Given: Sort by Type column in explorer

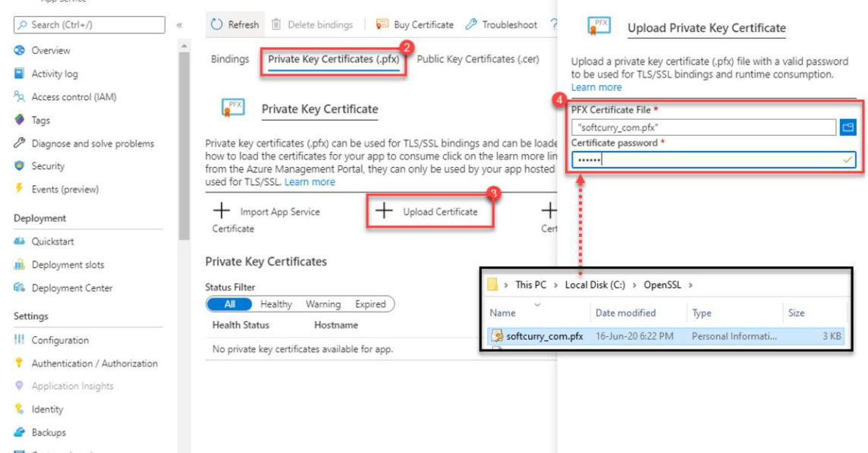Looking at the screenshot, I should click(701, 313).
